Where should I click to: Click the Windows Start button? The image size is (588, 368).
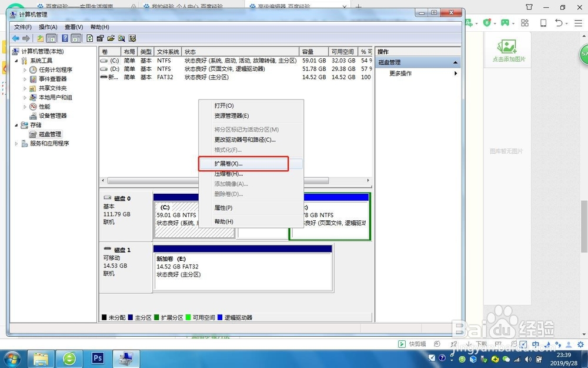click(x=12, y=359)
